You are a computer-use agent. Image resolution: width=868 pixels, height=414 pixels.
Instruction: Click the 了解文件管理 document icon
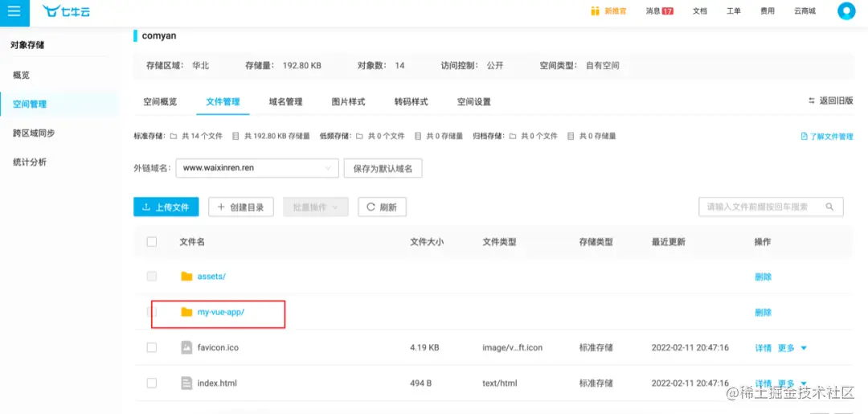click(x=805, y=136)
